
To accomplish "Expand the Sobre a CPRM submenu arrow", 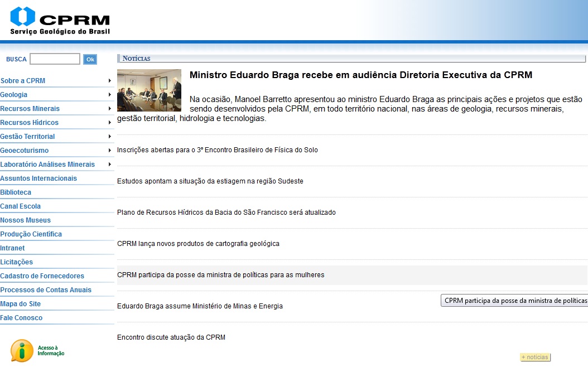I will [x=110, y=81].
